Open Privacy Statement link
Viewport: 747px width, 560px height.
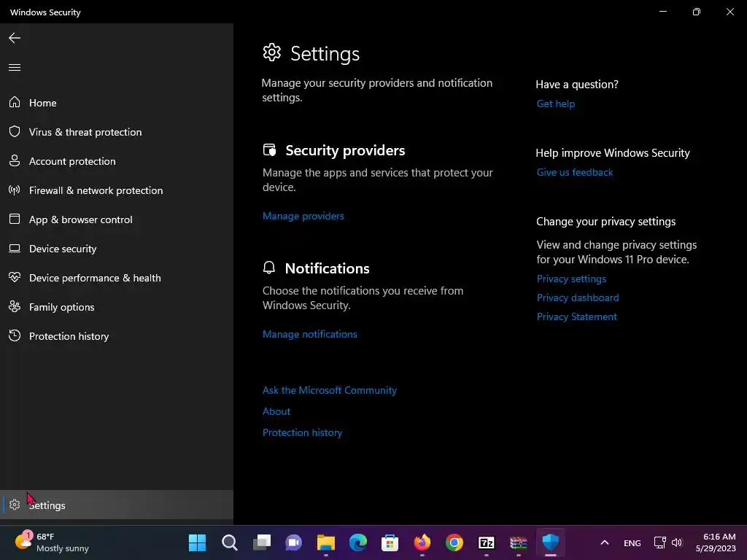576,316
